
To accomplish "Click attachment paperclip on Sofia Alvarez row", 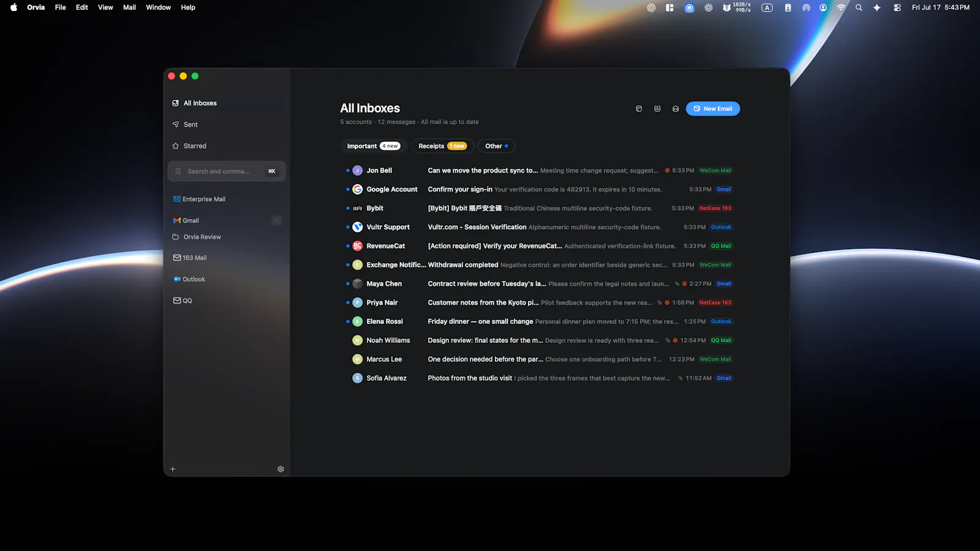I will 680,378.
